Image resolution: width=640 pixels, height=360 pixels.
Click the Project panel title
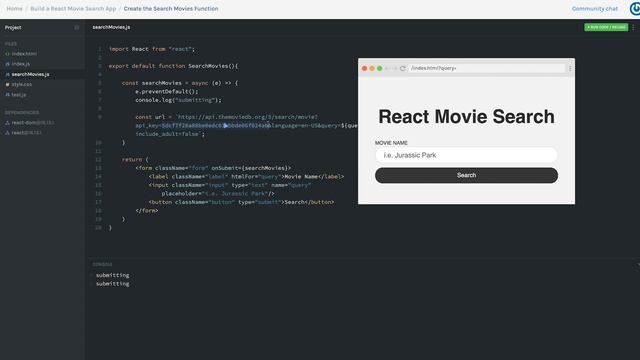[x=13, y=27]
